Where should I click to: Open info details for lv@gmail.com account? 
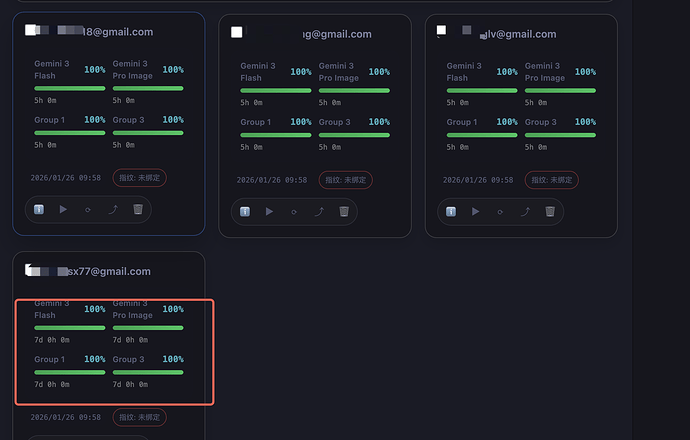click(451, 212)
